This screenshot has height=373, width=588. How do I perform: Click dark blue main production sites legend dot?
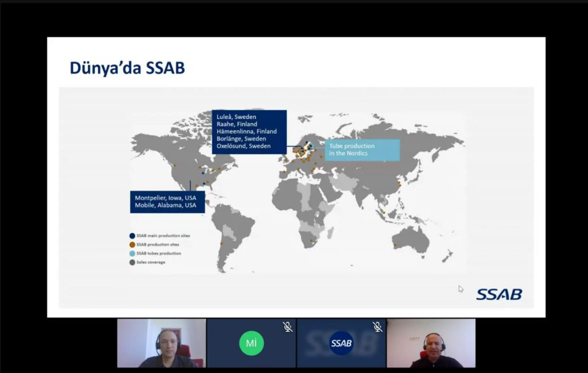(132, 236)
